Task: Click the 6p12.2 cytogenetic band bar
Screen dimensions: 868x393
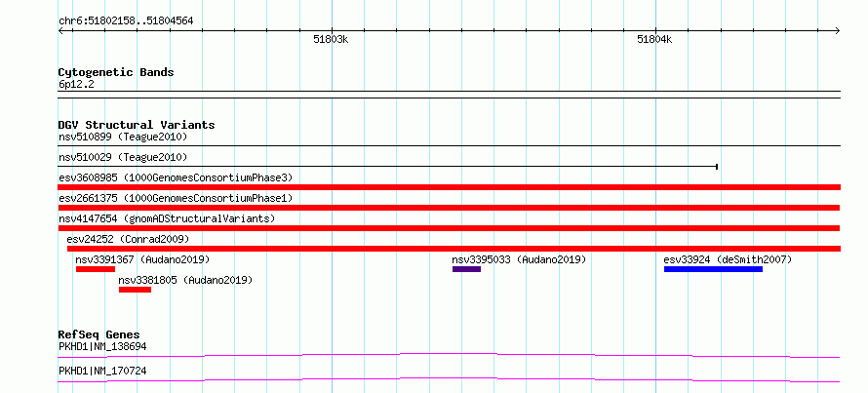Action: point(449,95)
